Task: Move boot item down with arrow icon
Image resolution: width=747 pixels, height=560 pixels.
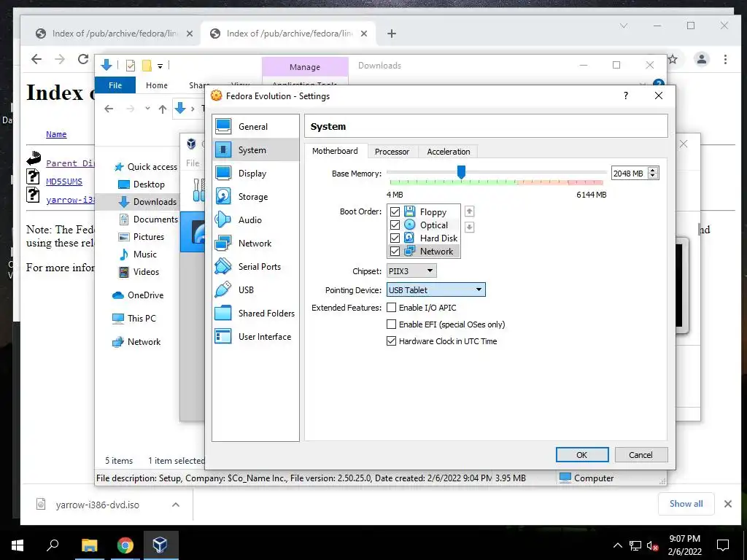Action: 469,227
